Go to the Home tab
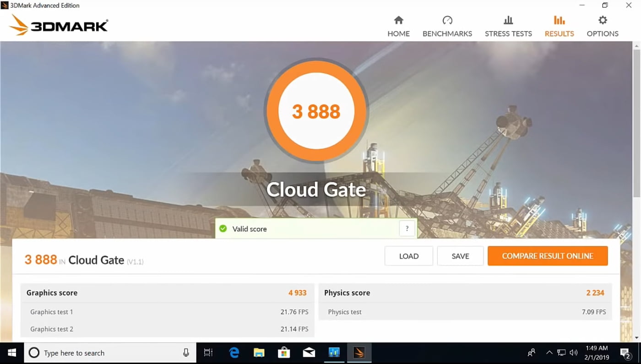 (x=398, y=27)
